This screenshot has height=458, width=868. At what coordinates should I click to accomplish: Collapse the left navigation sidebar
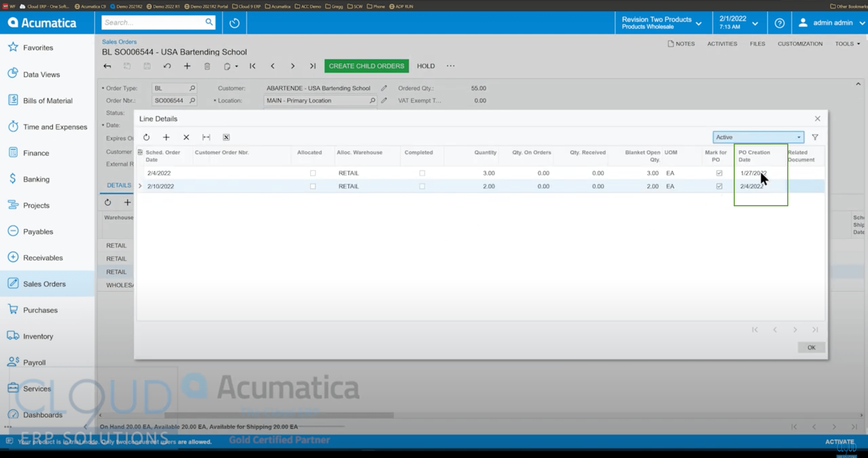click(86, 427)
